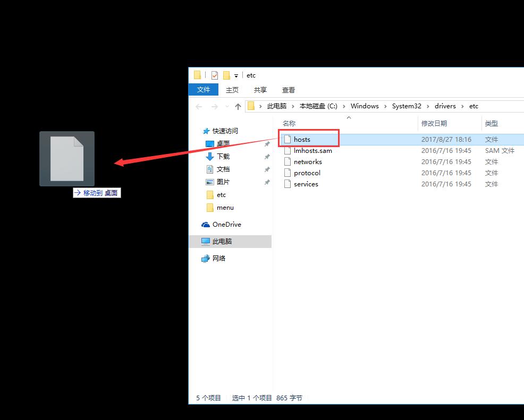Click drivers in the address breadcrumb
Viewport: 524px width, 420px height.
click(x=445, y=106)
